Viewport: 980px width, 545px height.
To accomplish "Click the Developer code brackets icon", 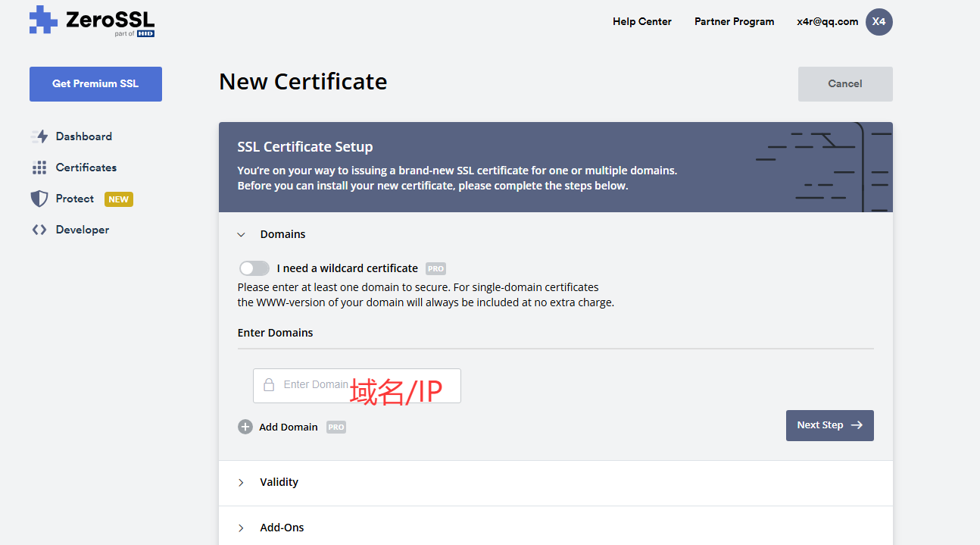I will pos(39,230).
